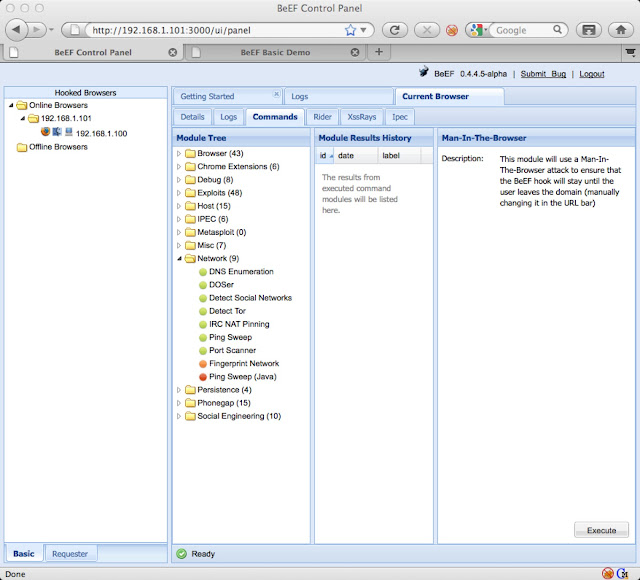Screen dimensions: 640x580
Task: Collapse the Network (9) folder
Action: click(179, 258)
